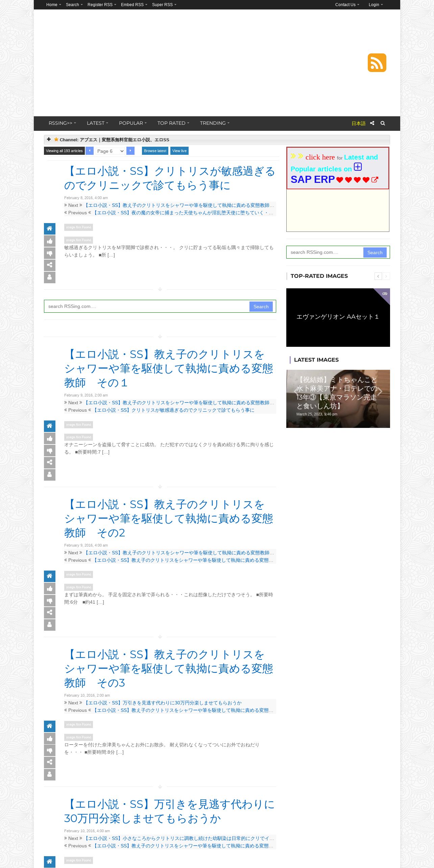Thumbs up the February 8 article
Screen dimensions: 434x868
coord(50,241)
